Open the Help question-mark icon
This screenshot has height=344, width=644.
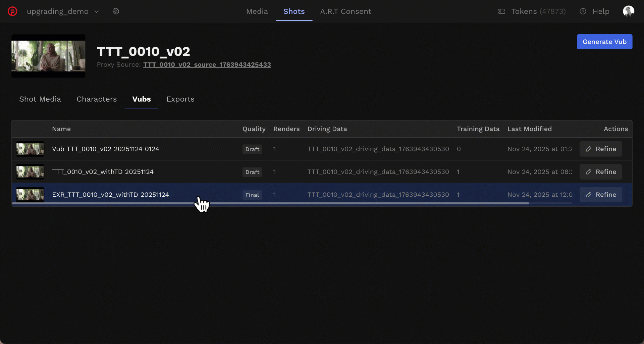coord(583,11)
